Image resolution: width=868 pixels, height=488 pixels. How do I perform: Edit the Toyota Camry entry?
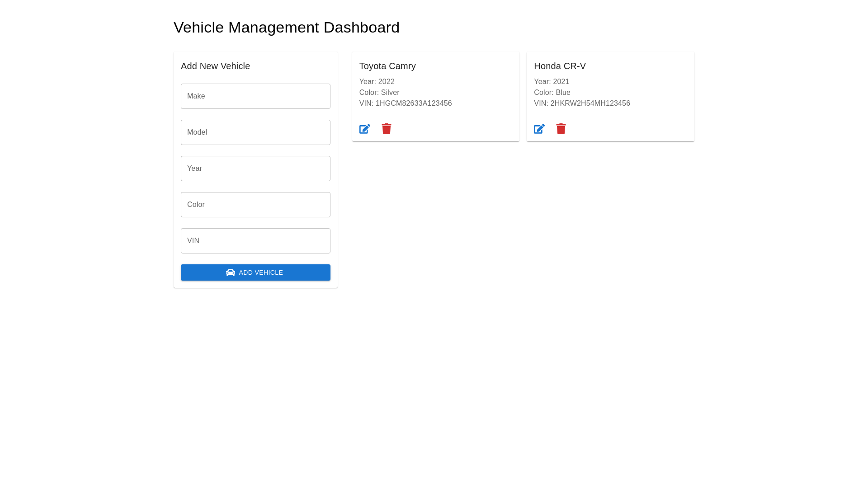(365, 129)
